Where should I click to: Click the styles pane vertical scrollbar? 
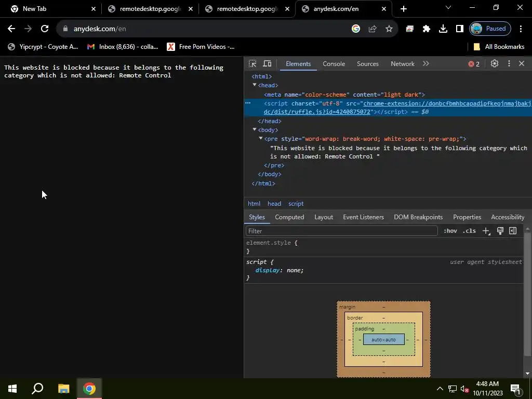(527, 295)
